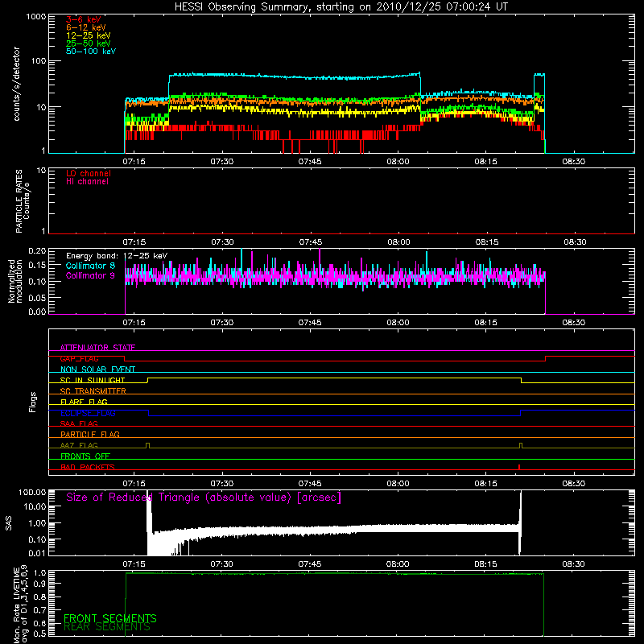Select the BAD_PACKETS flag label

pos(88,467)
